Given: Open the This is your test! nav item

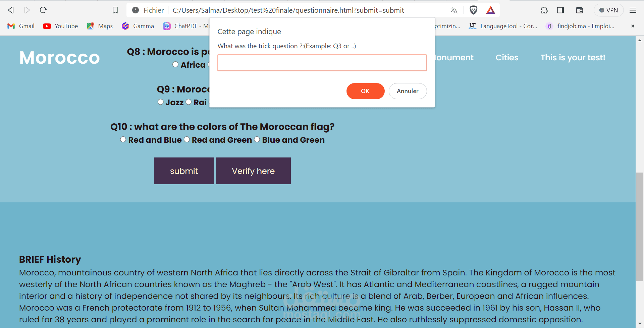Looking at the screenshot, I should (573, 58).
